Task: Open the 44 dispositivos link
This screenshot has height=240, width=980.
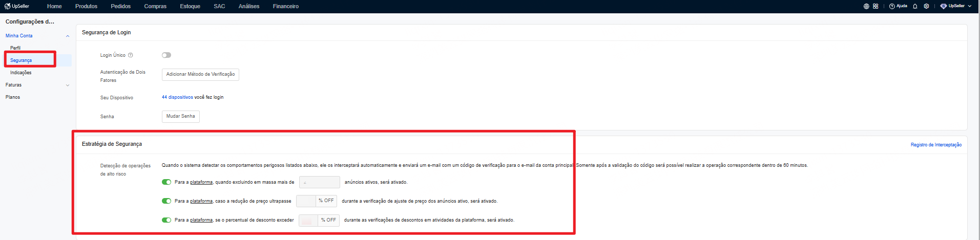Action: point(177,97)
